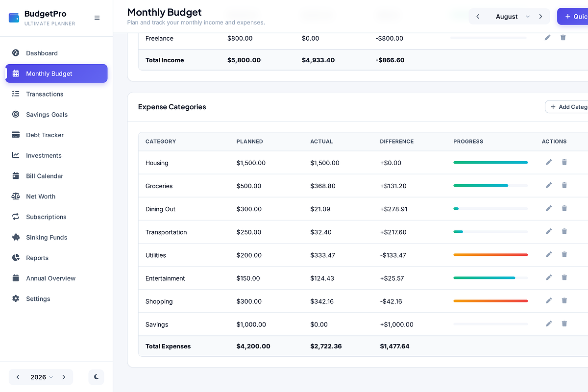
Task: Click Shopping difference -$42.16
Action: [x=391, y=301]
